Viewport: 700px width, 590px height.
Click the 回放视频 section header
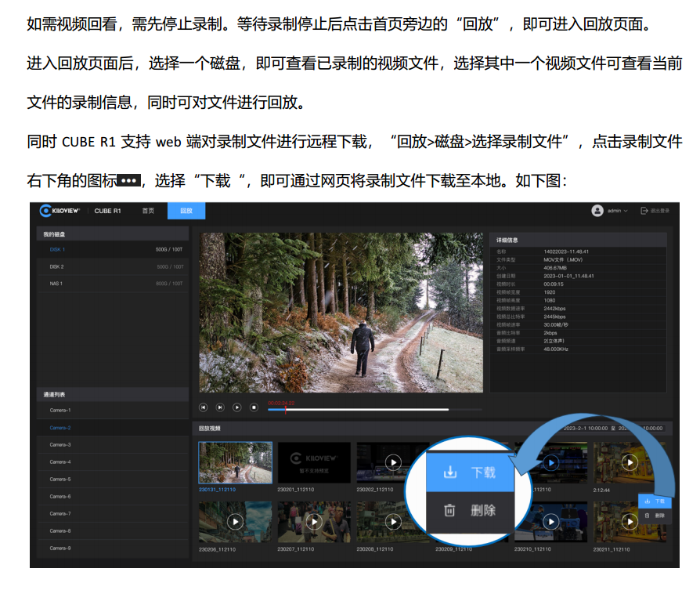point(210,429)
